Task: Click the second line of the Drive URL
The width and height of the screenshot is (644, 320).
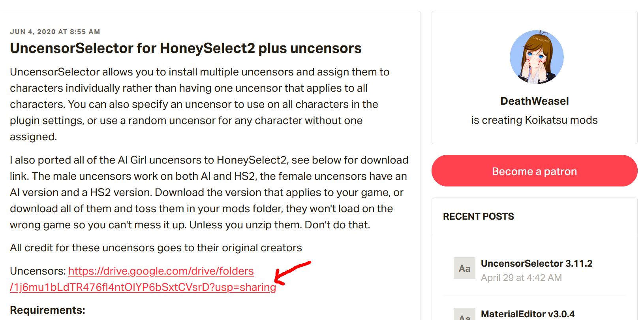Action: [143, 287]
